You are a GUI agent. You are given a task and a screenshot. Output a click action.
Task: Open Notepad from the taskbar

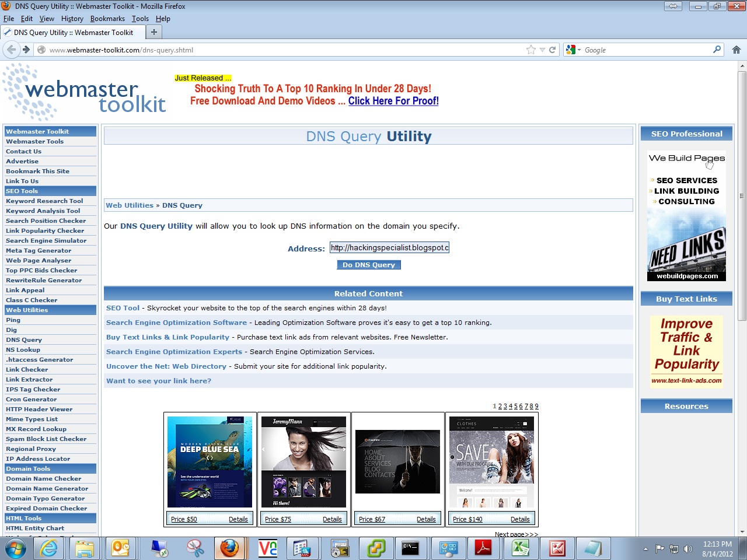(592, 548)
